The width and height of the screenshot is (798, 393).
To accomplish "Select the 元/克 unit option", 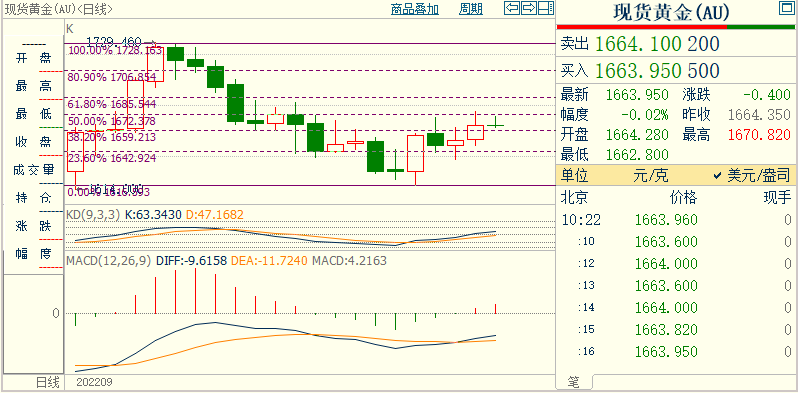I will pyautogui.click(x=651, y=176).
